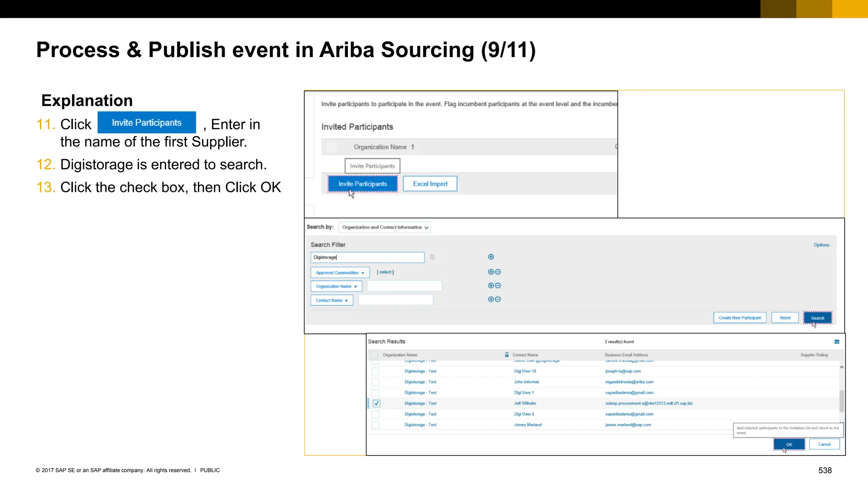Click the Invite Participants button beside Excel Import
Viewport: 868px width, 488px height.
pos(362,184)
